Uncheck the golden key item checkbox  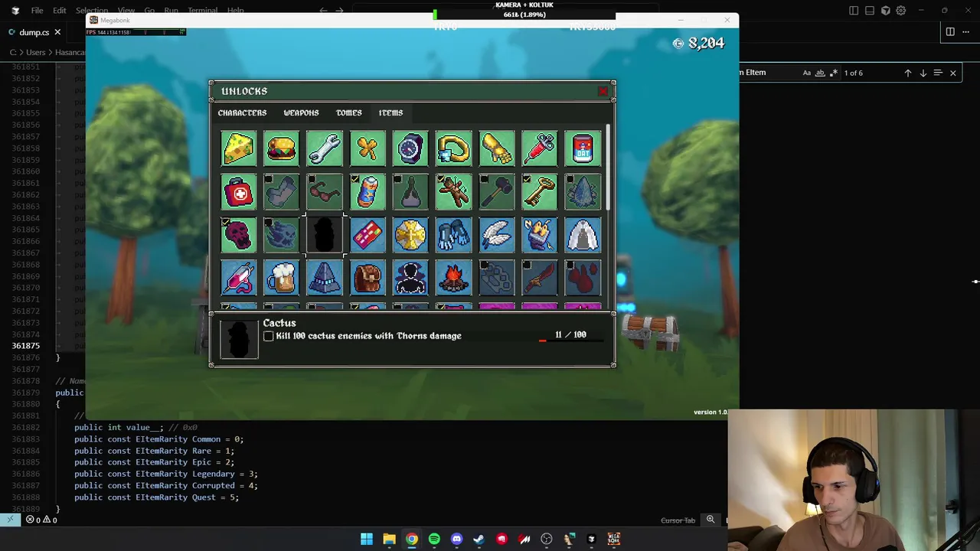tap(526, 179)
